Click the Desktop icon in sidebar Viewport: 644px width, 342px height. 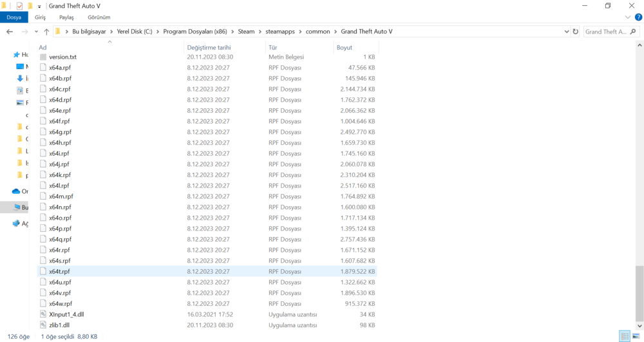20,66
